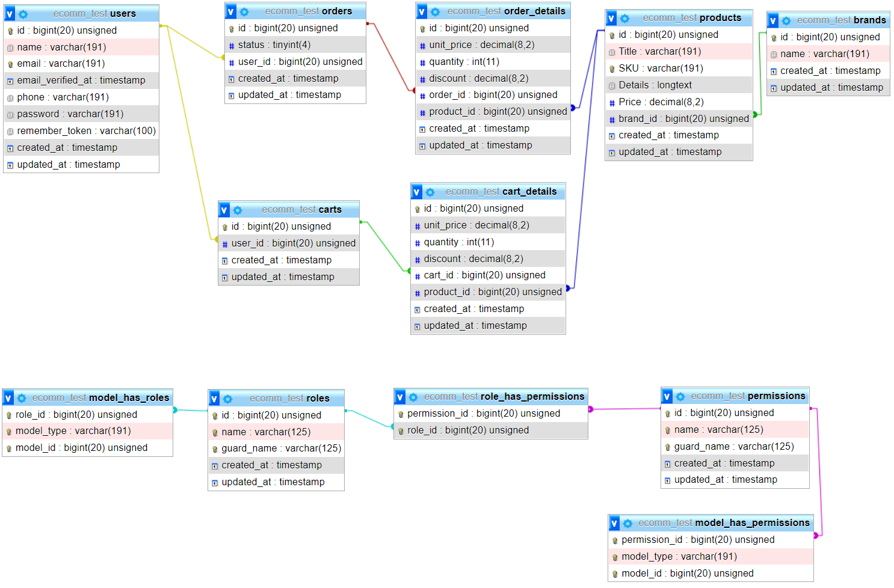Open the gear options of brands table
This screenshot has width=894, height=588.
(786, 20)
